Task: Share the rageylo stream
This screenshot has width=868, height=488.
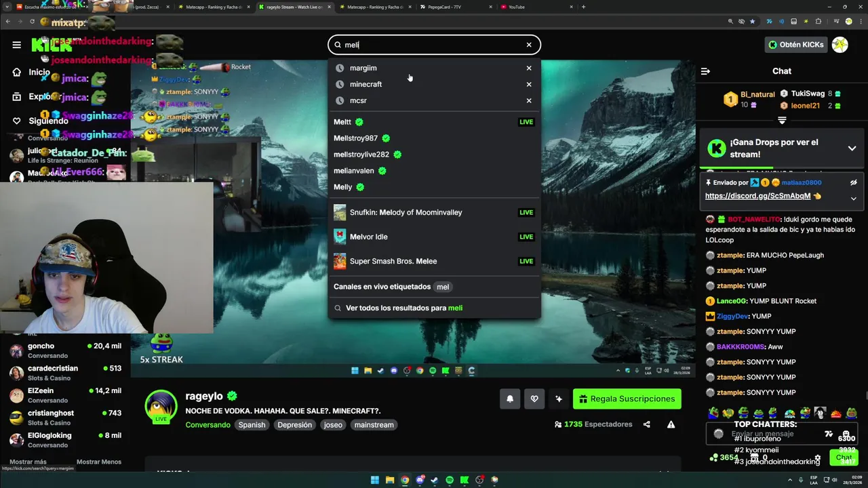Action: point(646,424)
